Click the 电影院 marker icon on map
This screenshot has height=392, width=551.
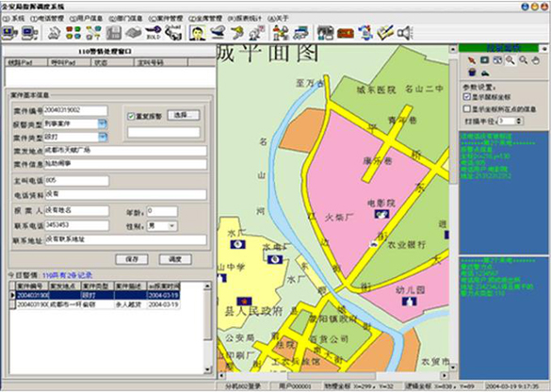381,213
